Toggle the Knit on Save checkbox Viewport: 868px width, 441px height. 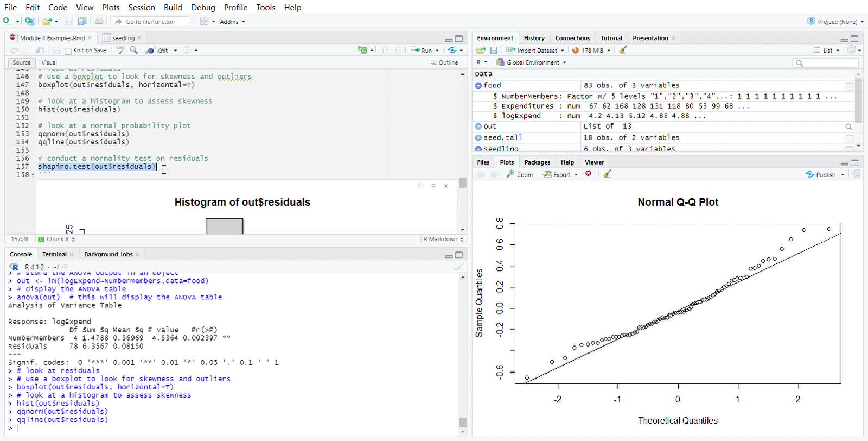click(x=68, y=51)
